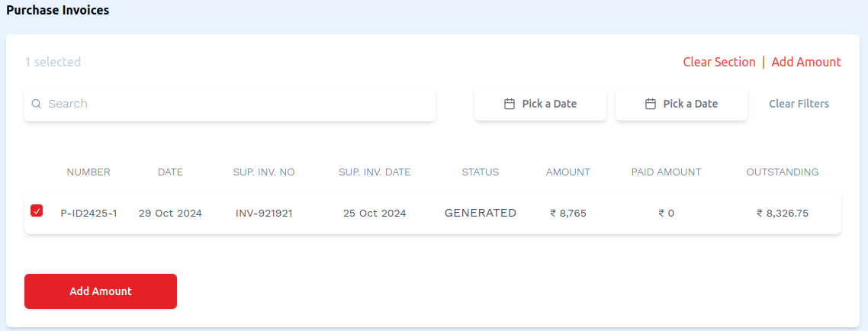Image resolution: width=868 pixels, height=331 pixels.
Task: Uncheck the P-ID2425-1 invoice checkbox
Action: coord(37,210)
